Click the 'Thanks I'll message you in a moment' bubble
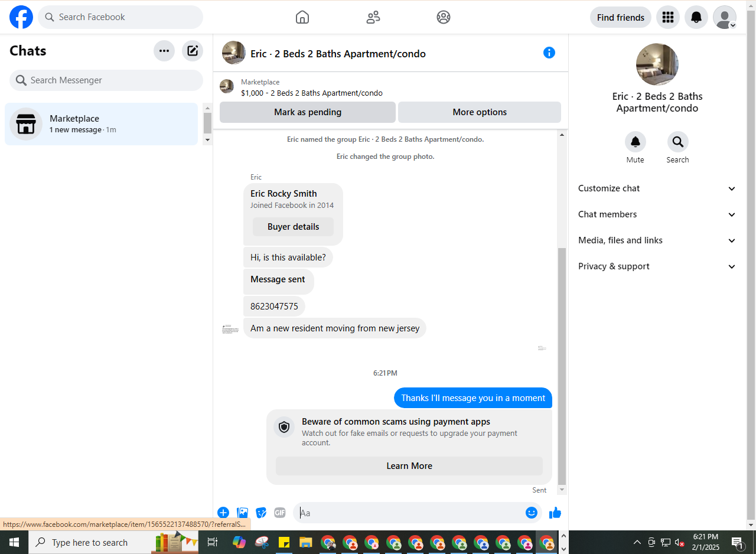756x554 pixels. point(473,398)
